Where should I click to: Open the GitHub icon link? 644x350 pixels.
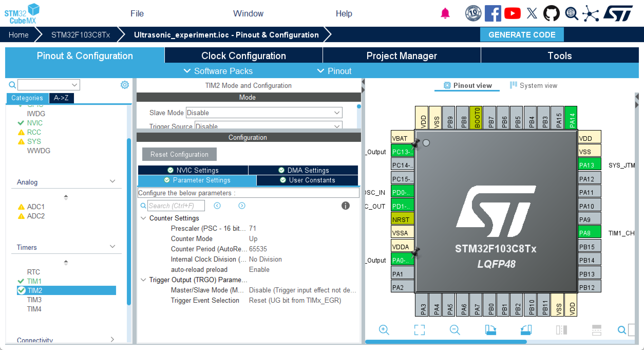coord(551,13)
